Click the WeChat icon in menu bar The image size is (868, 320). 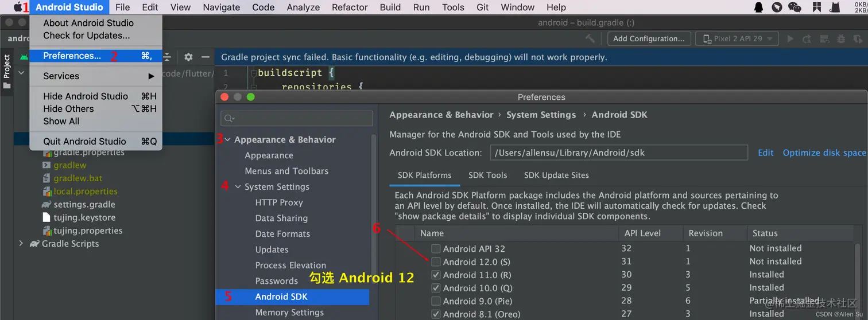coord(795,7)
